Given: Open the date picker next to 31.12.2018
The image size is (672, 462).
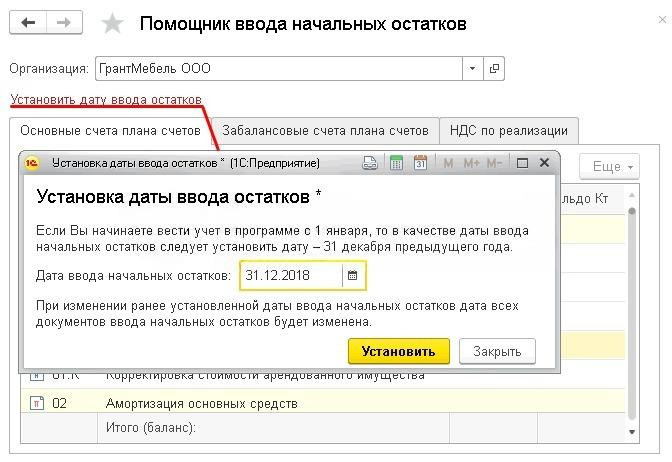Looking at the screenshot, I should pos(353,275).
